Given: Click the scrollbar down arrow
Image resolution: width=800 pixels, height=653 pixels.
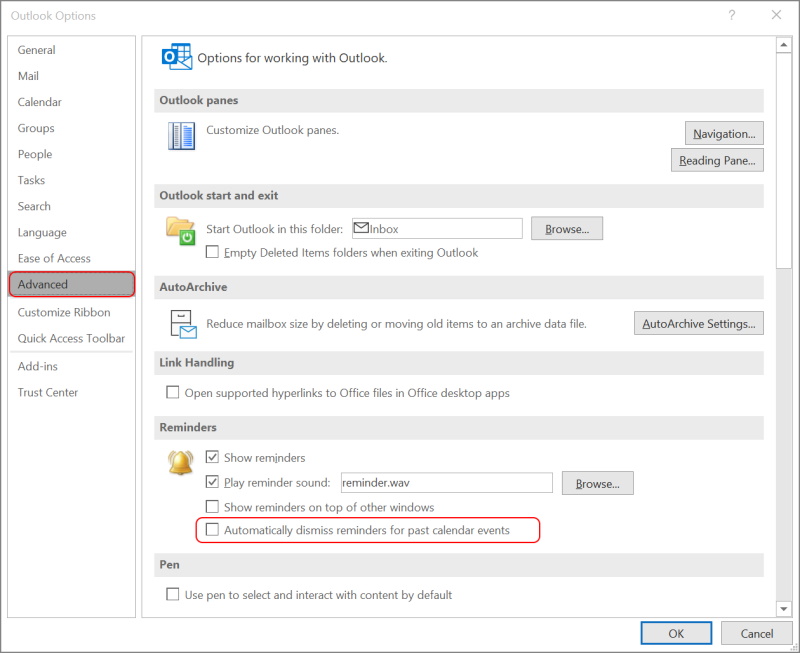Looking at the screenshot, I should 784,608.
